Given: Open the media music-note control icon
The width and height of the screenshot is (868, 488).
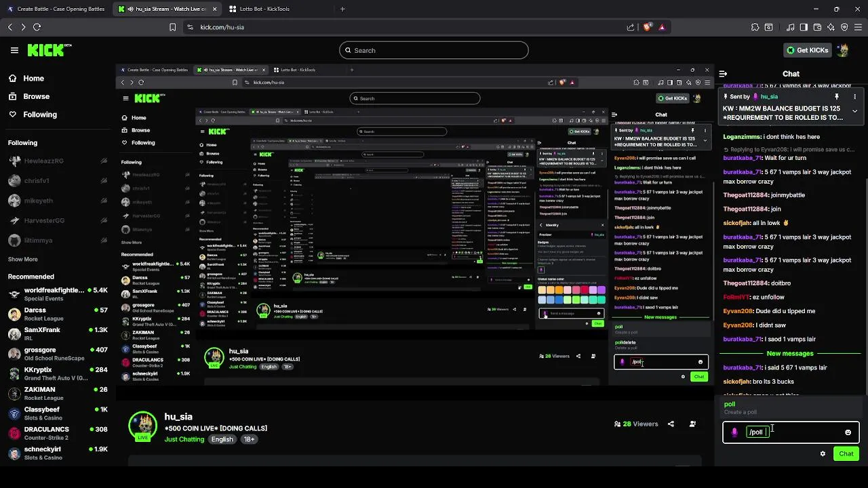Looking at the screenshot, I should [x=791, y=27].
